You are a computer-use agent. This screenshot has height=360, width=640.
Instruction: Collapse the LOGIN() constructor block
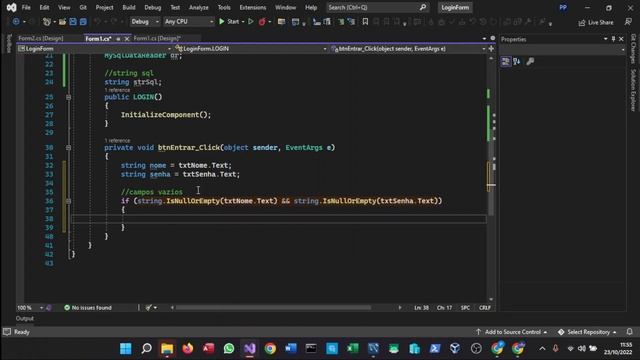click(69, 97)
